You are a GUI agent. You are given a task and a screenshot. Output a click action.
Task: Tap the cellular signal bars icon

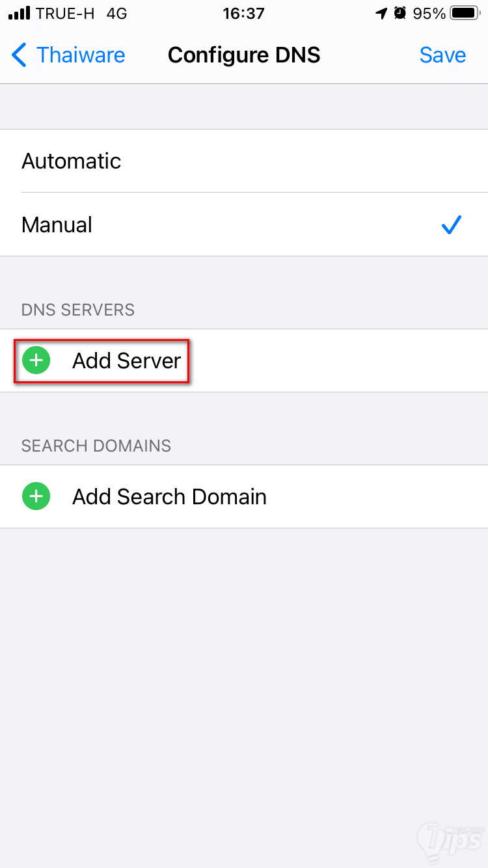[x=19, y=13]
